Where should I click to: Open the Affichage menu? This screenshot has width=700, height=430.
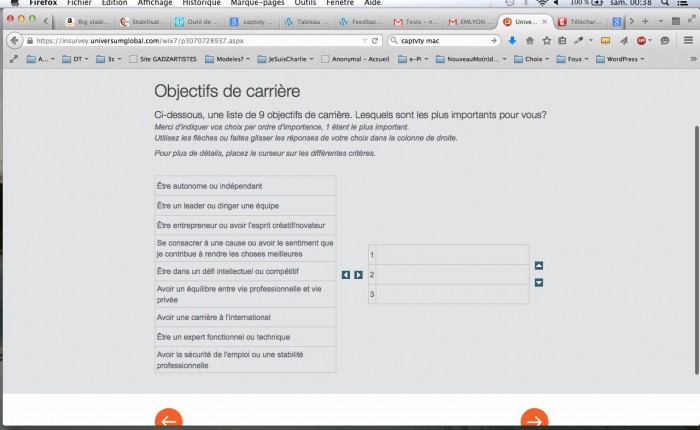click(155, 3)
